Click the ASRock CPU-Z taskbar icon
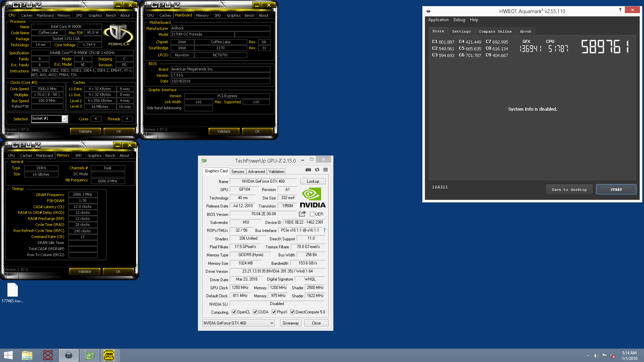644x362 pixels. [x=109, y=355]
